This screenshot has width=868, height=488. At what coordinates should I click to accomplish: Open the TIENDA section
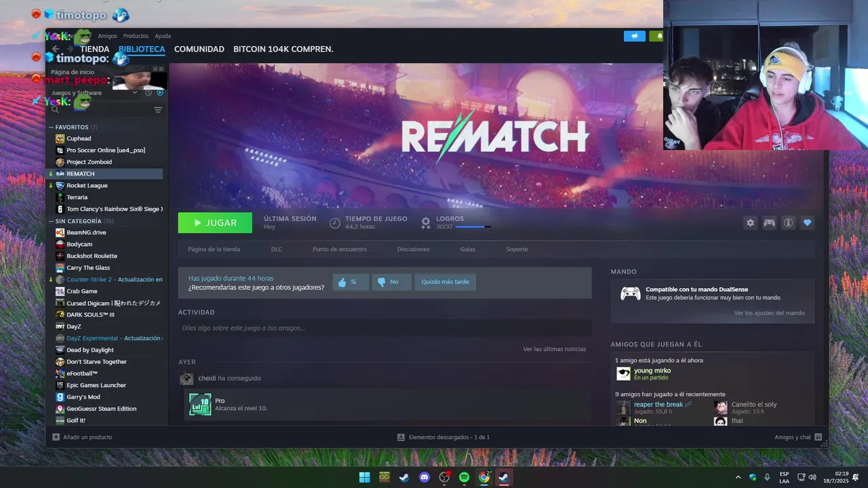[x=95, y=49]
